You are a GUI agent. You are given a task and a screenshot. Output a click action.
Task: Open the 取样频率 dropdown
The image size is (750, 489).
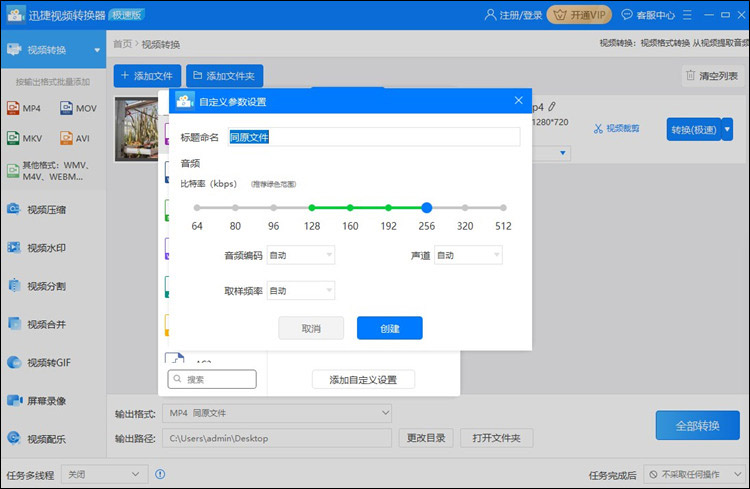pyautogui.click(x=301, y=290)
